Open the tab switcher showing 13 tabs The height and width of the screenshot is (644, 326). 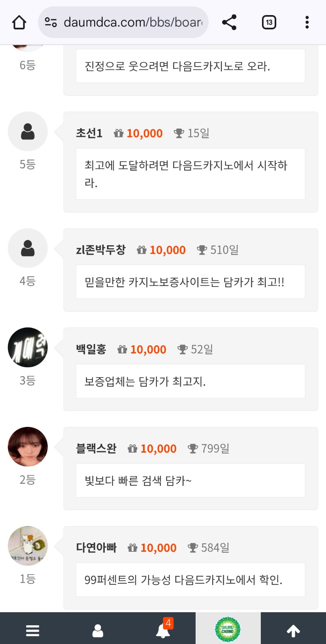(x=269, y=22)
